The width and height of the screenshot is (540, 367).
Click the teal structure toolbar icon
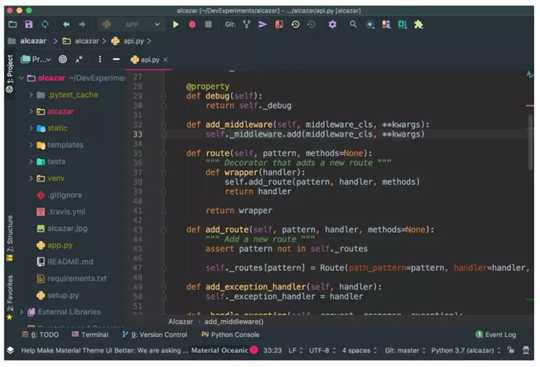click(402, 24)
